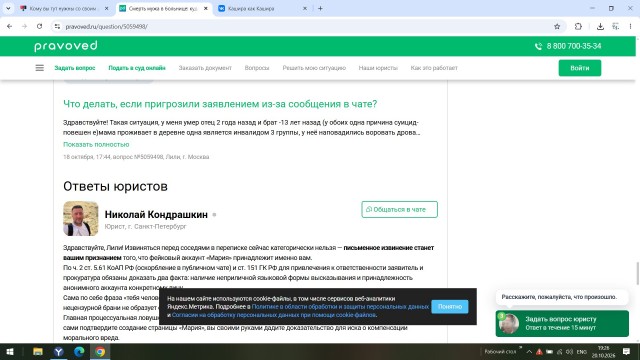Accept cookies with 'Понятно' button
Viewport: 640px width, 360px height.
click(x=450, y=307)
